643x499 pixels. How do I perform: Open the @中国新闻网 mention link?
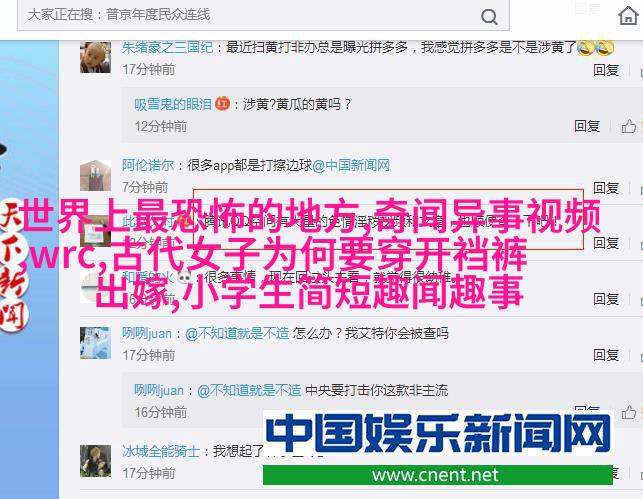coord(351,165)
